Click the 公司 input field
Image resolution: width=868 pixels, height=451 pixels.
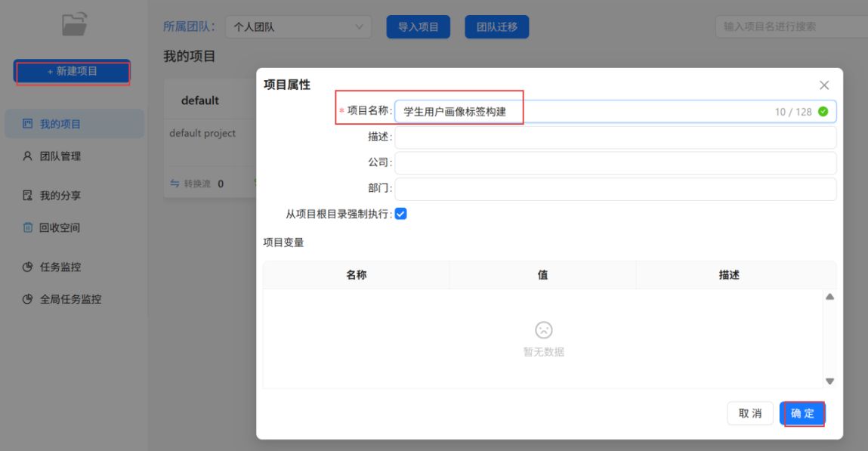615,163
